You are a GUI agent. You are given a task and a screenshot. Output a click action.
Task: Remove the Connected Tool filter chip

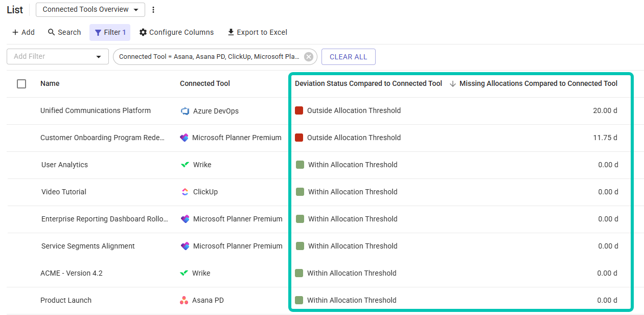(309, 57)
